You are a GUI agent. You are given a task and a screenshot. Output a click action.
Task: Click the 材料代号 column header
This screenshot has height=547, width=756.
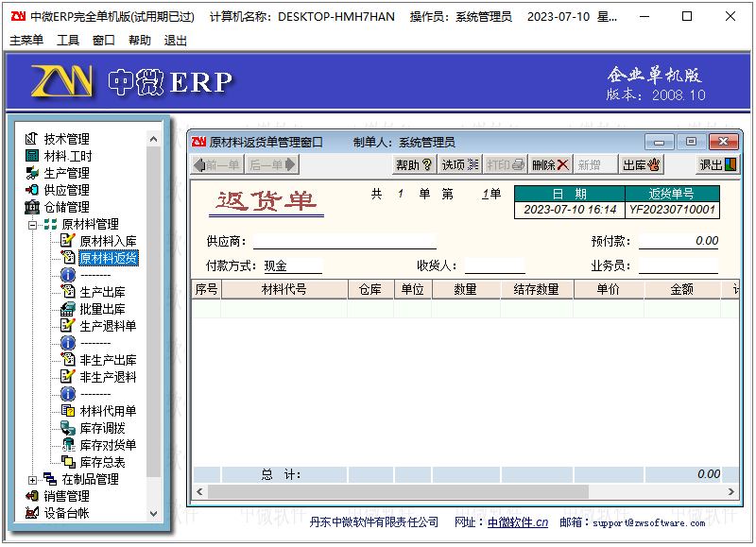pos(284,289)
